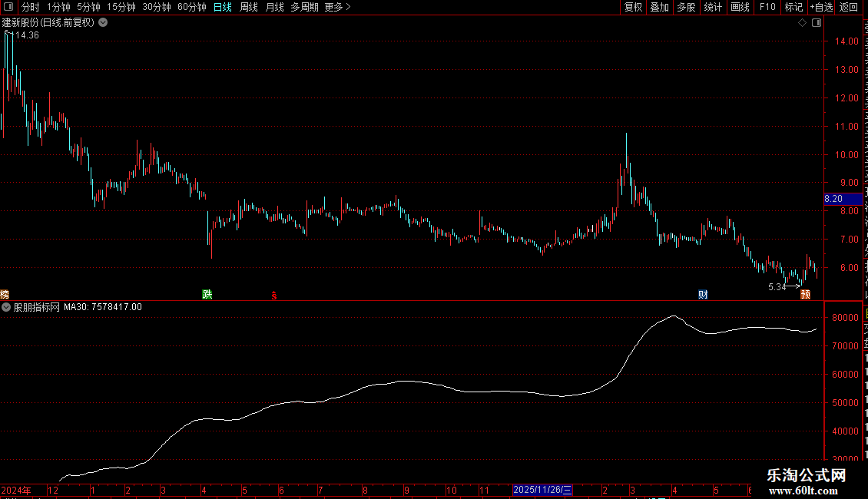This screenshot has height=499, width=868.
Task: Click the red S signal marker
Action: [x=274, y=296]
